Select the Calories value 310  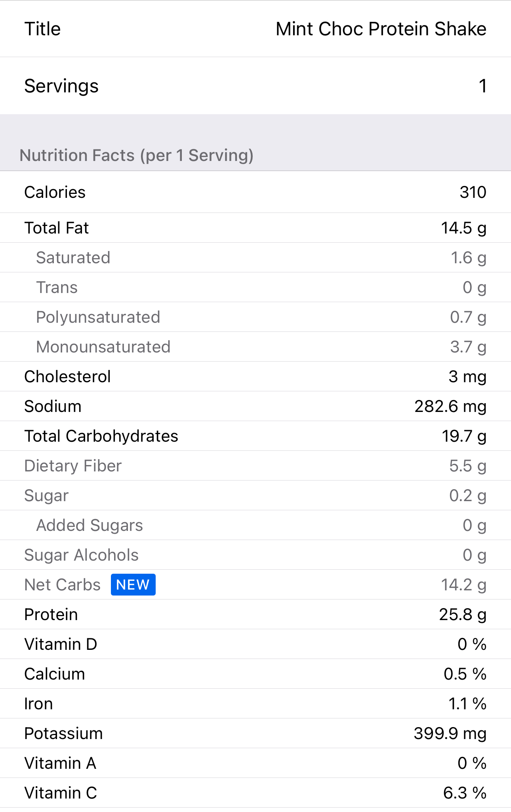[473, 192]
